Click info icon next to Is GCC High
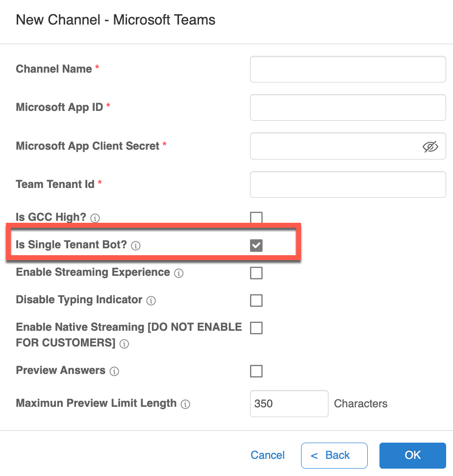Image resolution: width=453 pixels, height=476 pixels. coord(96,218)
